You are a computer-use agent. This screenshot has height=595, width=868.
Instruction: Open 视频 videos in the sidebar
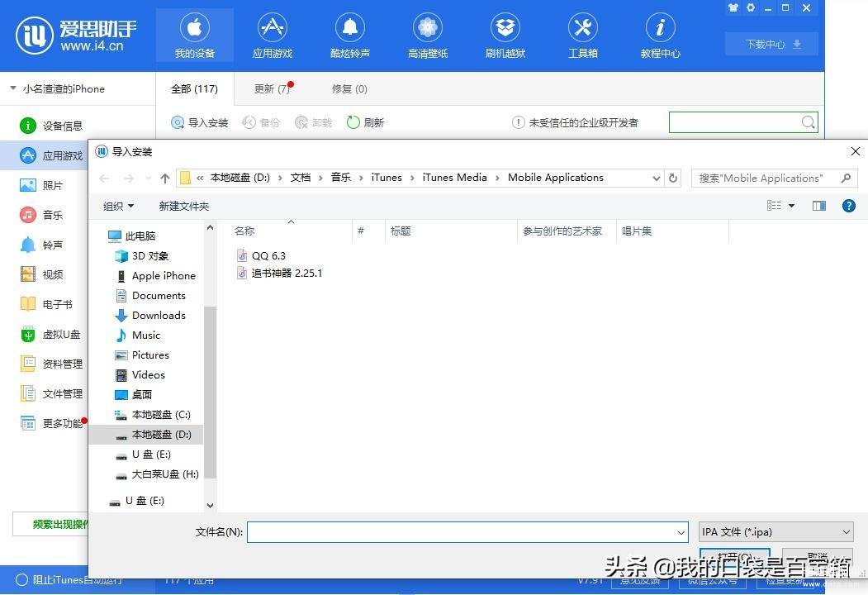click(x=41, y=275)
